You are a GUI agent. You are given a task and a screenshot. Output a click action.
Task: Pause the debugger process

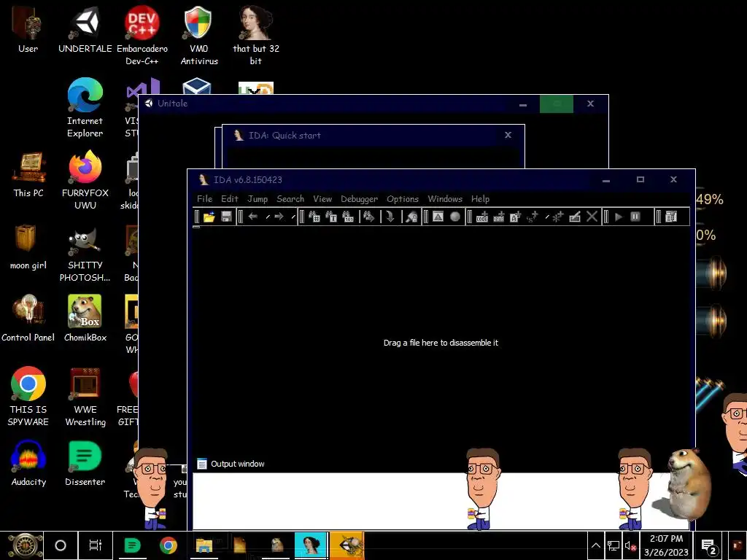pyautogui.click(x=635, y=217)
